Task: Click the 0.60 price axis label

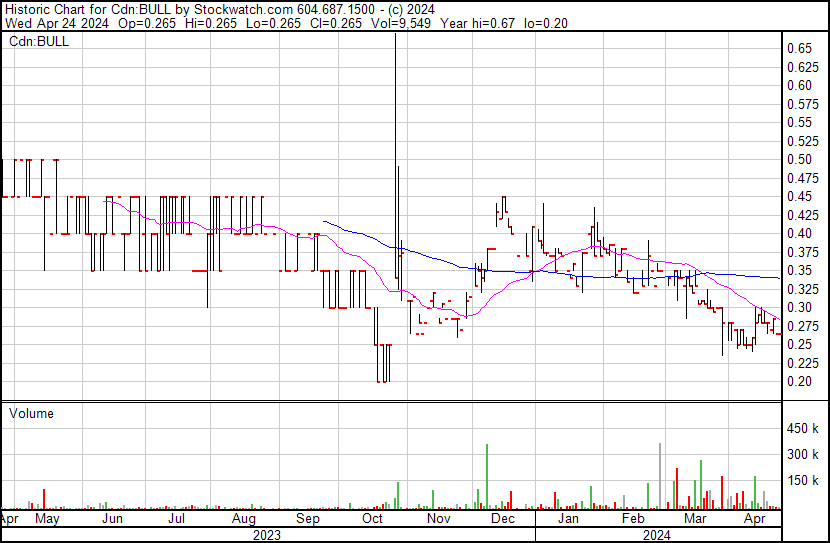Action: point(799,85)
